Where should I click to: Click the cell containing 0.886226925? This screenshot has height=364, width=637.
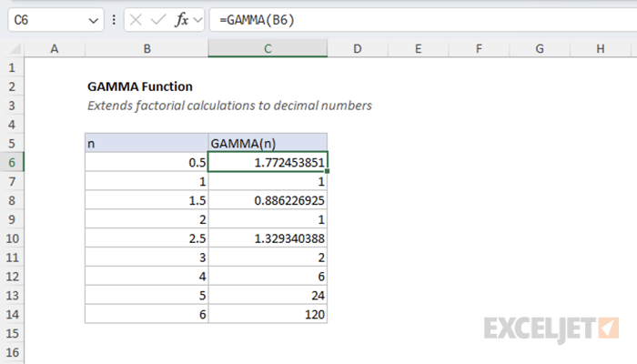268,200
